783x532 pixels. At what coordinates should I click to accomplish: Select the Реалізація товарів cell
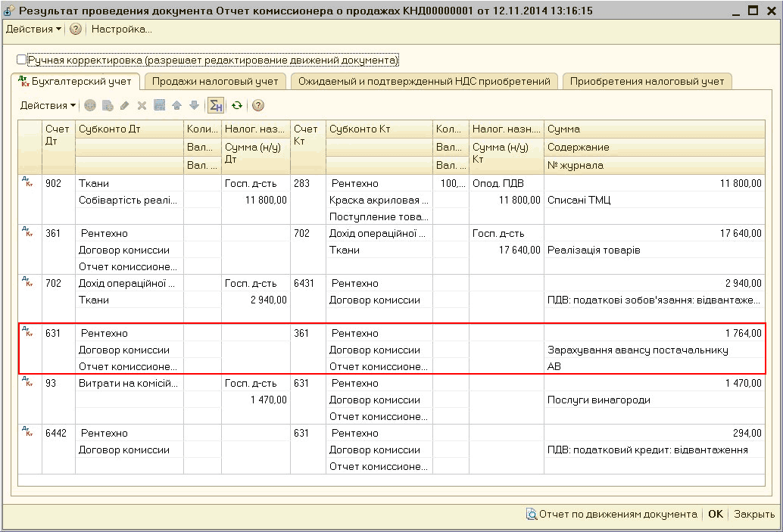654,250
